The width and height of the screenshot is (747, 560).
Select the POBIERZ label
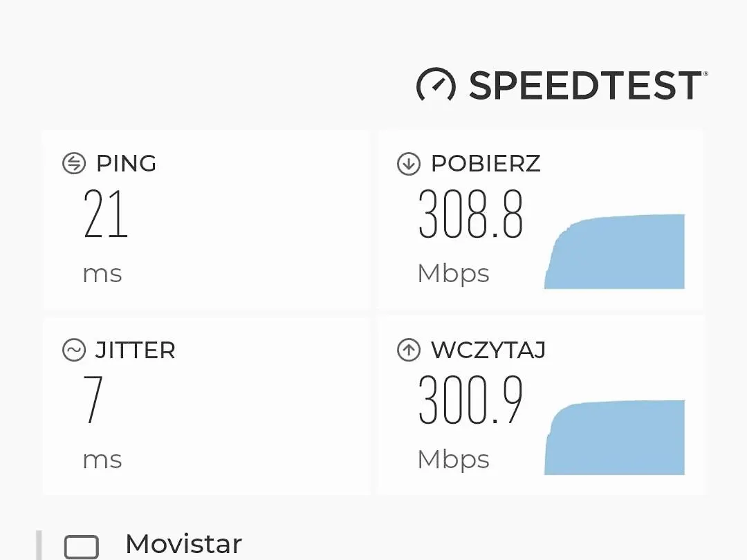click(486, 163)
